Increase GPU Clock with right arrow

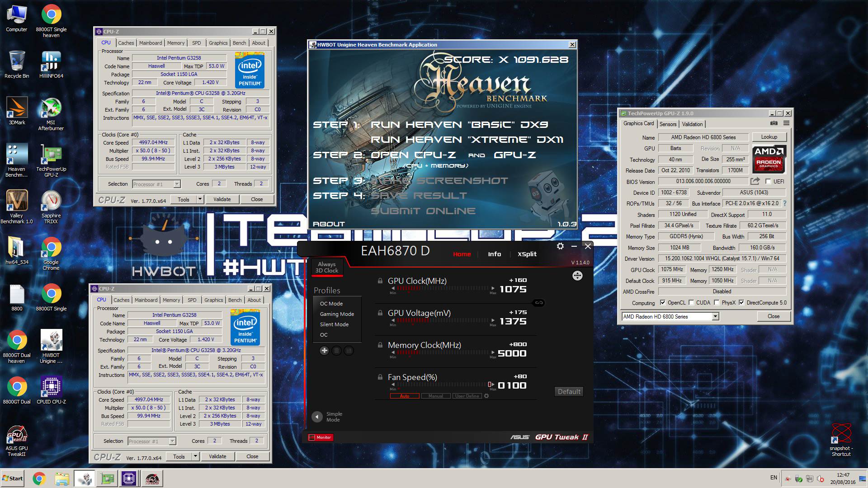point(492,288)
